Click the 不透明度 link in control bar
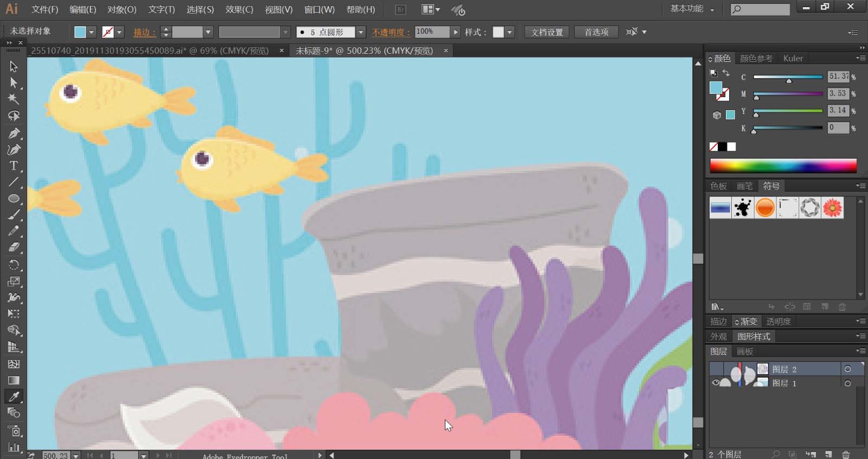 [391, 32]
